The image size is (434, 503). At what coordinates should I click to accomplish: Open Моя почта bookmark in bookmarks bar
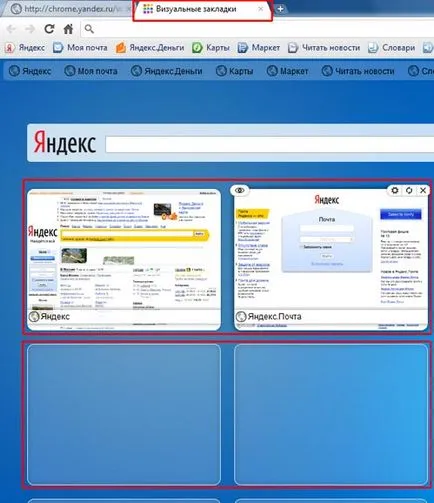pyautogui.click(x=80, y=48)
